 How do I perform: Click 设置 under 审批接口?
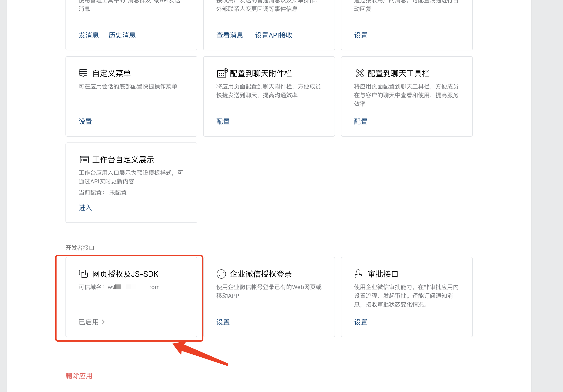[361, 322]
